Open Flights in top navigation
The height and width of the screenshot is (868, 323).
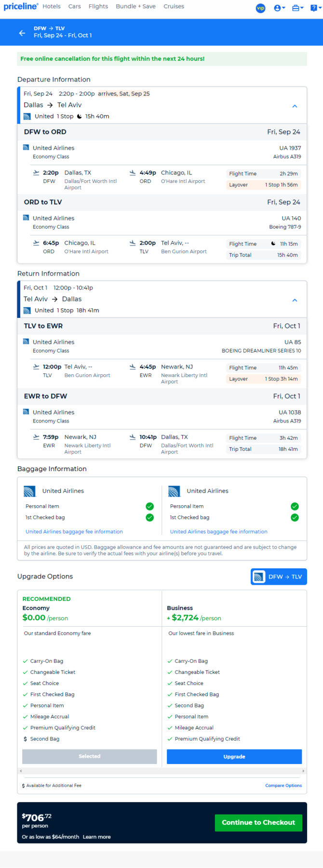pyautogui.click(x=98, y=6)
